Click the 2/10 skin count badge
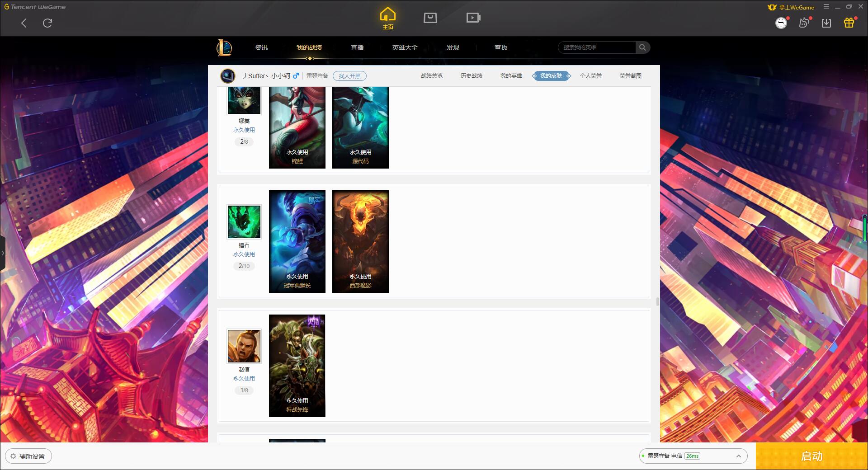Image resolution: width=868 pixels, height=470 pixels. pos(244,266)
